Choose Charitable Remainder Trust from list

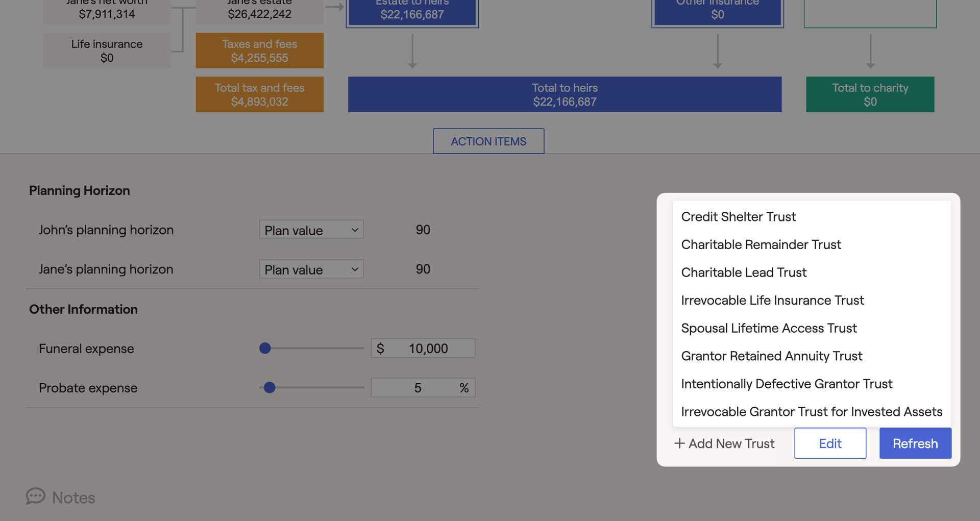[x=761, y=245]
